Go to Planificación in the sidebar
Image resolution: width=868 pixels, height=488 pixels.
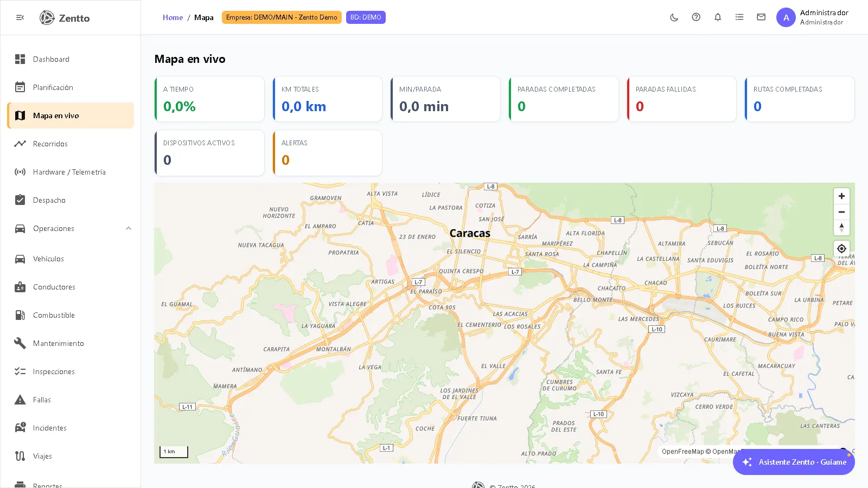point(71,87)
